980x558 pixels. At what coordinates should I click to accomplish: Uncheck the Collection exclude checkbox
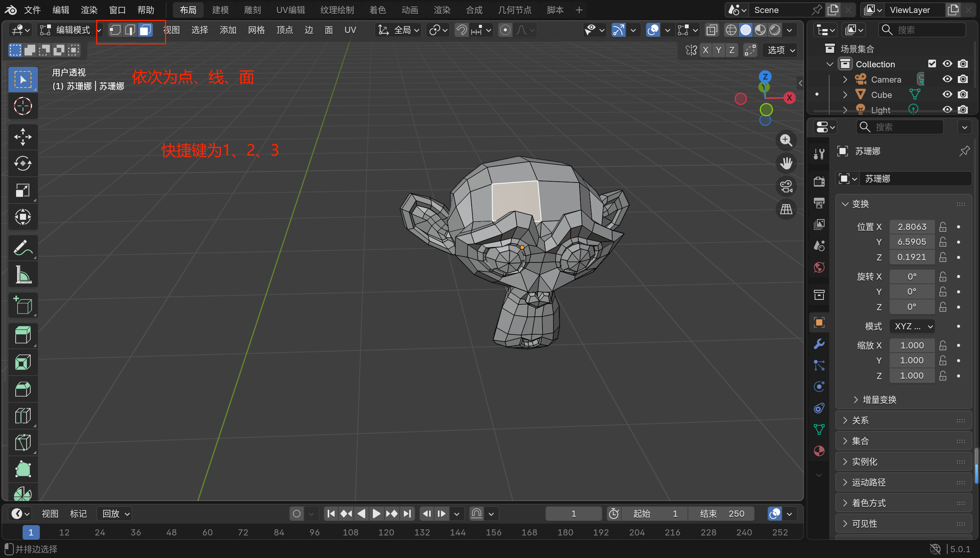[932, 63]
